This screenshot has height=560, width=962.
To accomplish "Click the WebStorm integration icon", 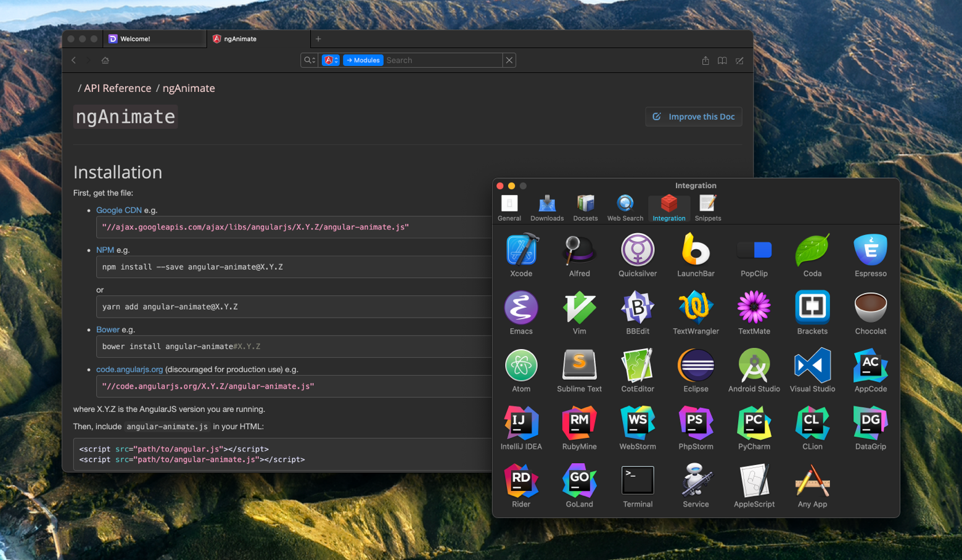I will click(x=638, y=422).
